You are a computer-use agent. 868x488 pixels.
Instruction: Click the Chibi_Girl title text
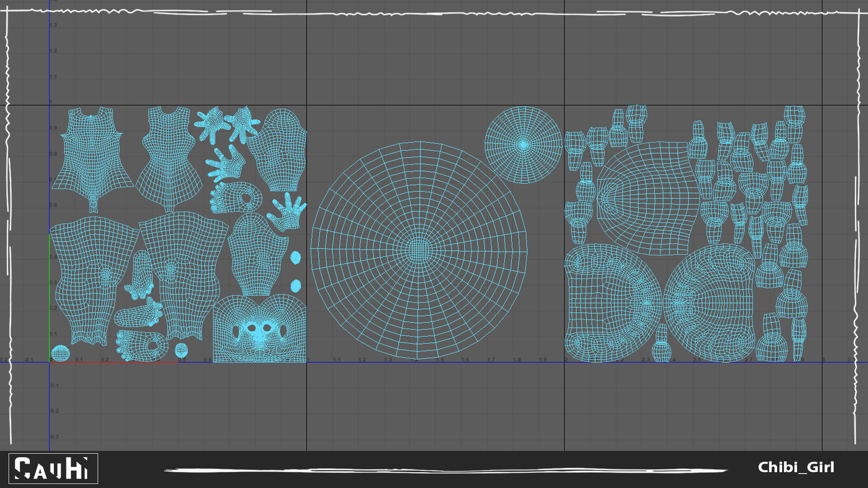(796, 467)
